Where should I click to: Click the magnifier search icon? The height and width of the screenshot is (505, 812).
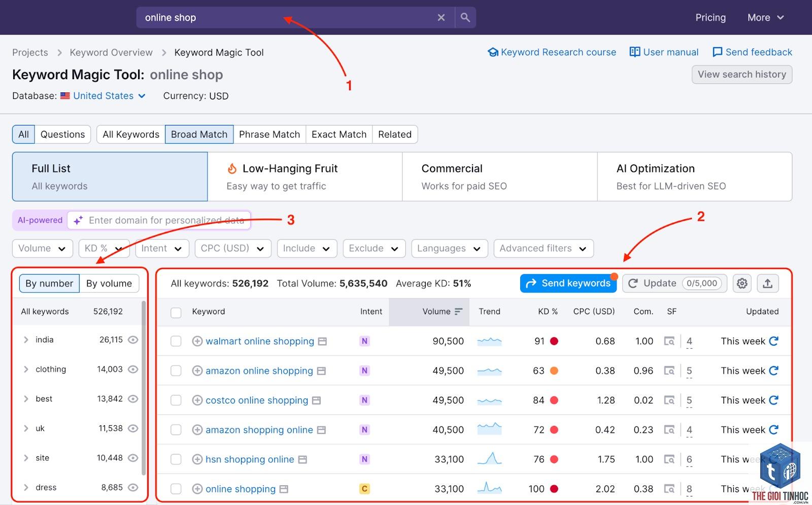(x=465, y=17)
